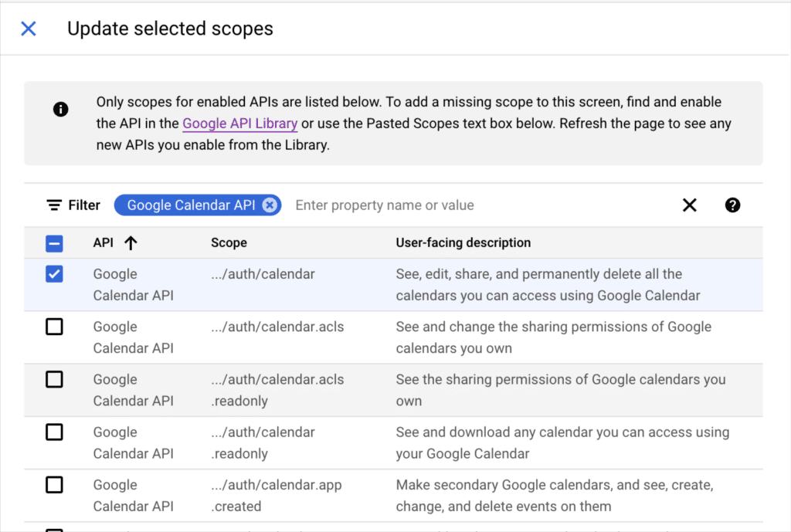Viewport: 791px width, 532px height.
Task: Click the Filter list icon
Action: tap(54, 205)
